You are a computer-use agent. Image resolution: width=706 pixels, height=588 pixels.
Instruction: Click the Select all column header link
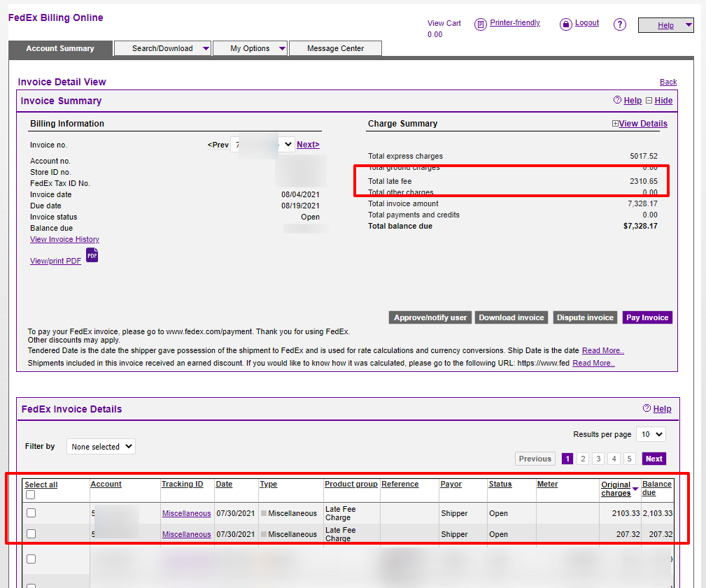pyautogui.click(x=41, y=485)
